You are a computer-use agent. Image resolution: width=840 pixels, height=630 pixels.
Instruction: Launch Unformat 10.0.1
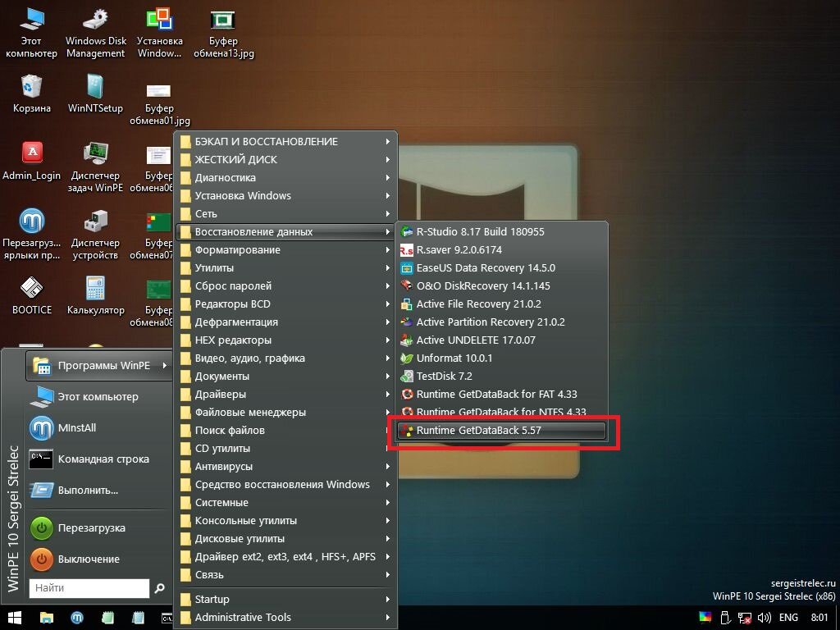point(501,358)
